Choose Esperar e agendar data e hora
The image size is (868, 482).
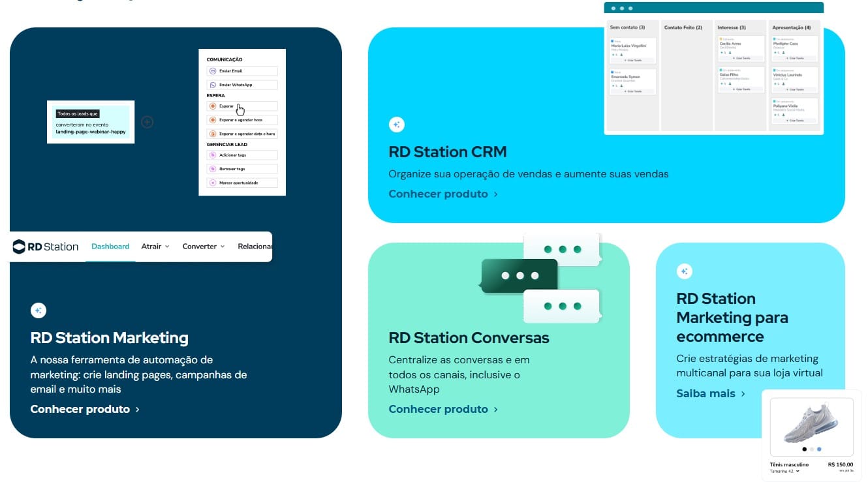(242, 134)
